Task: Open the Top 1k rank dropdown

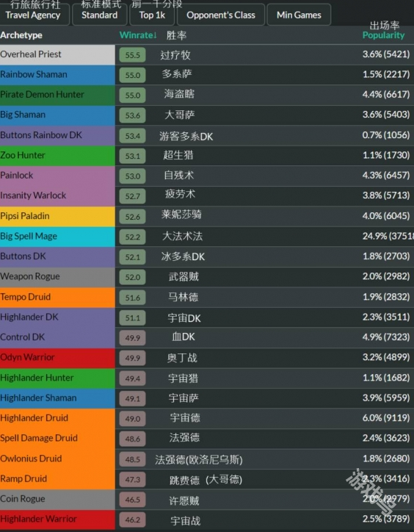Action: 152,15
